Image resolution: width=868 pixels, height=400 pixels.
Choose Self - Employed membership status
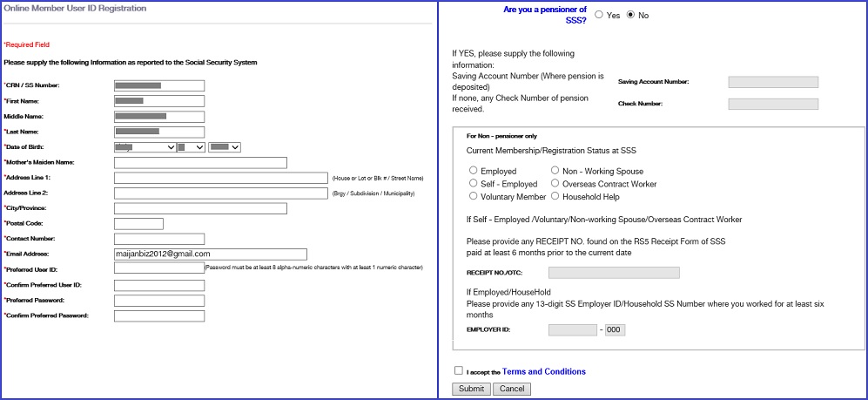pyautogui.click(x=474, y=183)
